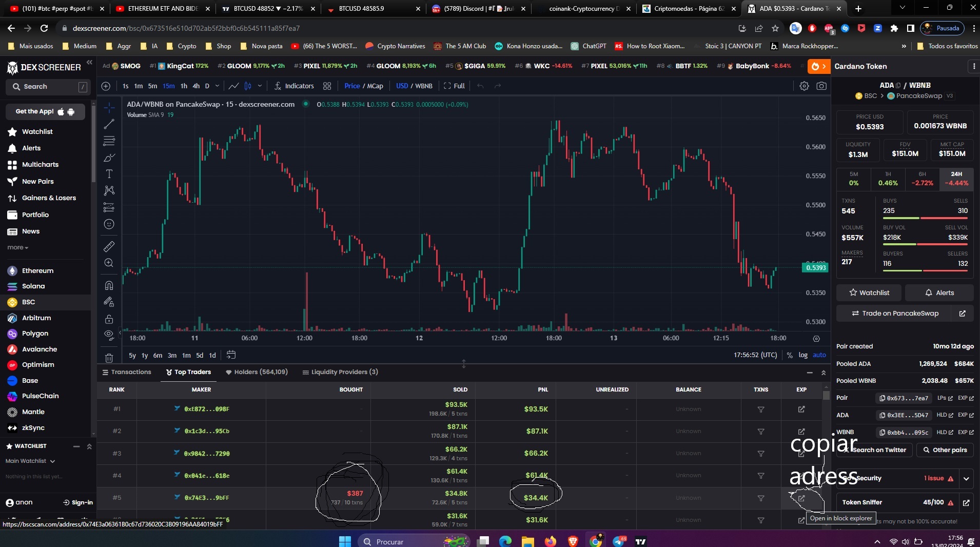Select the 6H price change tab
The height and width of the screenshot is (547, 980).
click(x=922, y=179)
